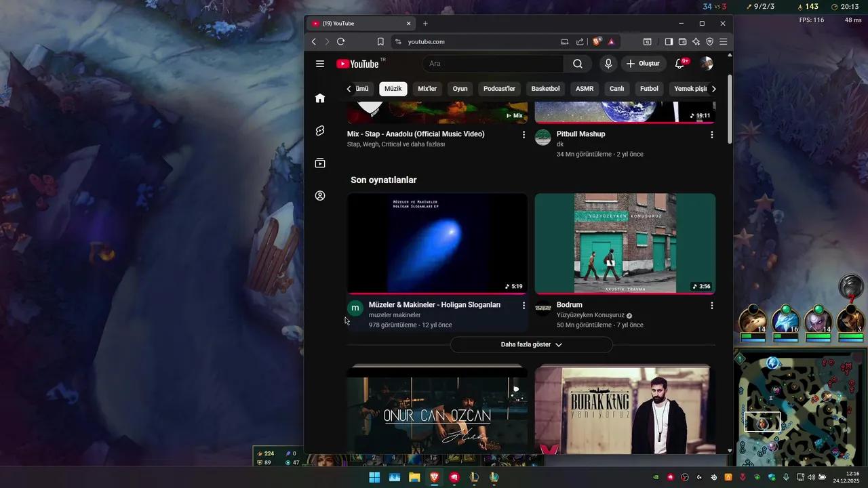Viewport: 868px width, 488px height.
Task: Open Subscriptions from the sidebar
Action: point(319,163)
